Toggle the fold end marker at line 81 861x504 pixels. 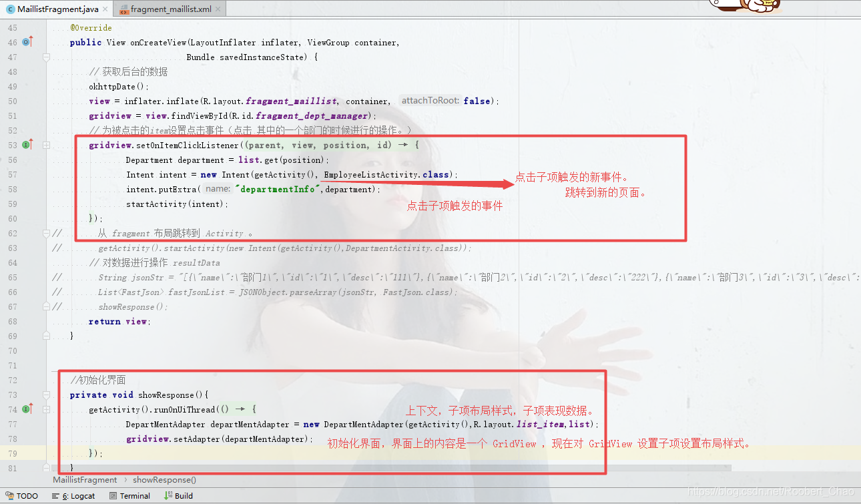(46, 468)
